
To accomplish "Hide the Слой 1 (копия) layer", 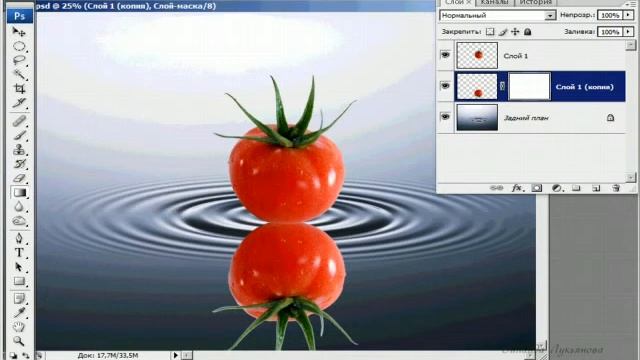I will (x=445, y=86).
